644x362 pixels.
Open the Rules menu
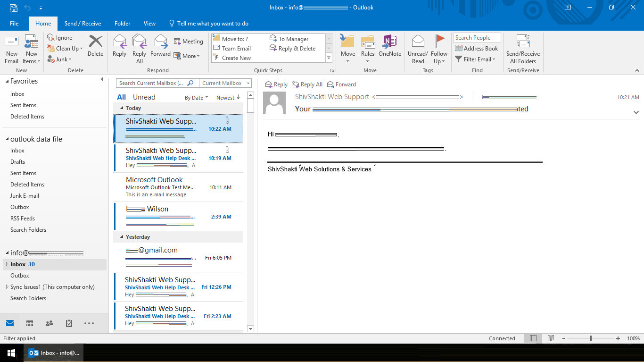(368, 49)
